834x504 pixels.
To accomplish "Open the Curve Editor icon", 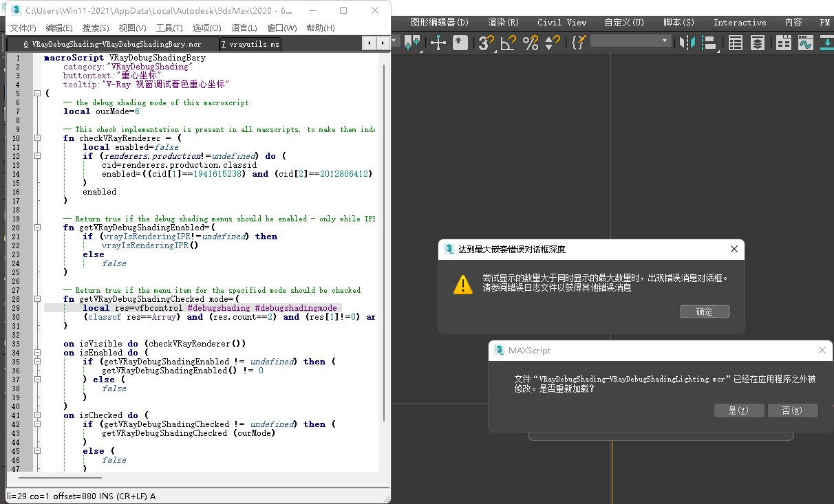I will click(x=805, y=43).
